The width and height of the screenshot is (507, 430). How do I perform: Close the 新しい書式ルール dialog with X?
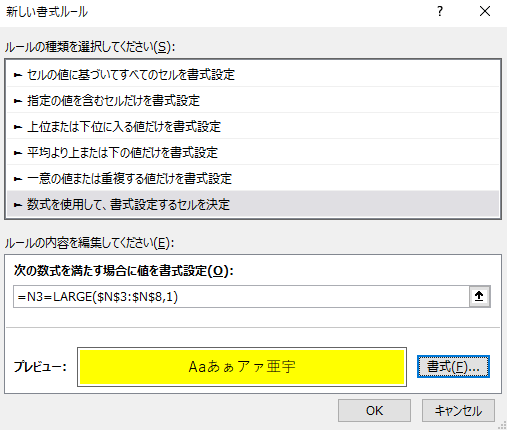pyautogui.click(x=485, y=11)
